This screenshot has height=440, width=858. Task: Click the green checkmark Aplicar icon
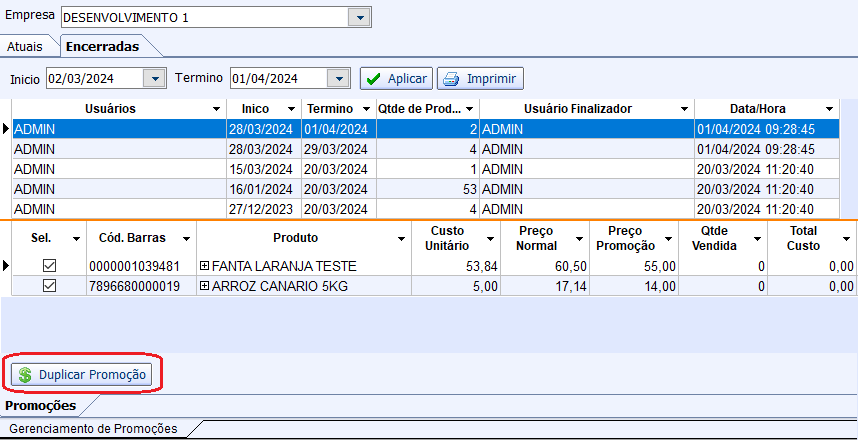point(373,79)
